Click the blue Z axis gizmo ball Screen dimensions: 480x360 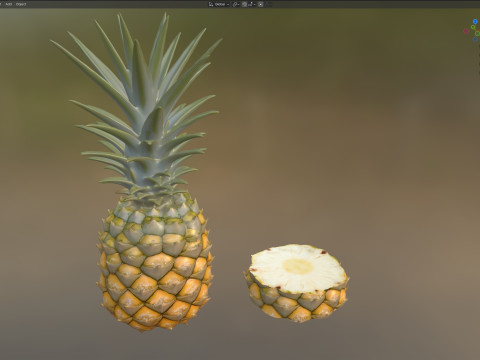475,21
